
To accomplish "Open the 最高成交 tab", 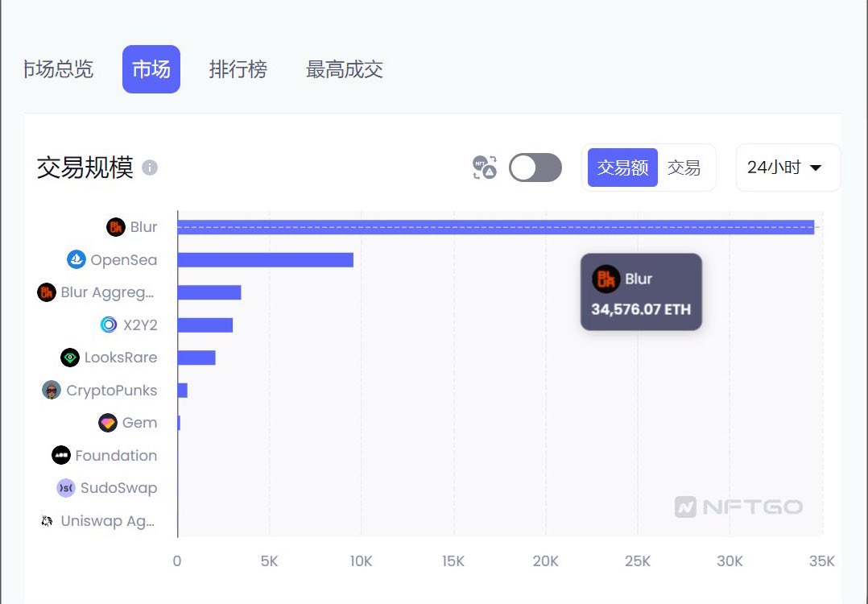I will click(344, 69).
